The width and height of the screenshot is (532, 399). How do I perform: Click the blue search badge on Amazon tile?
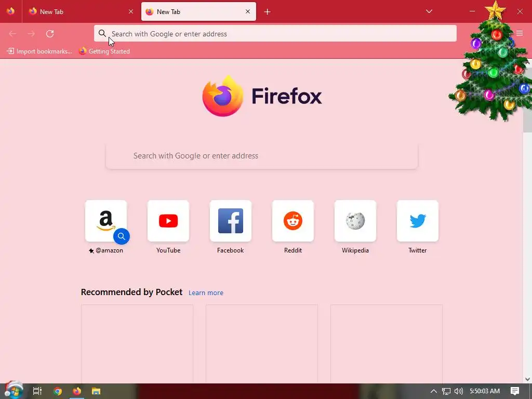[x=122, y=236]
